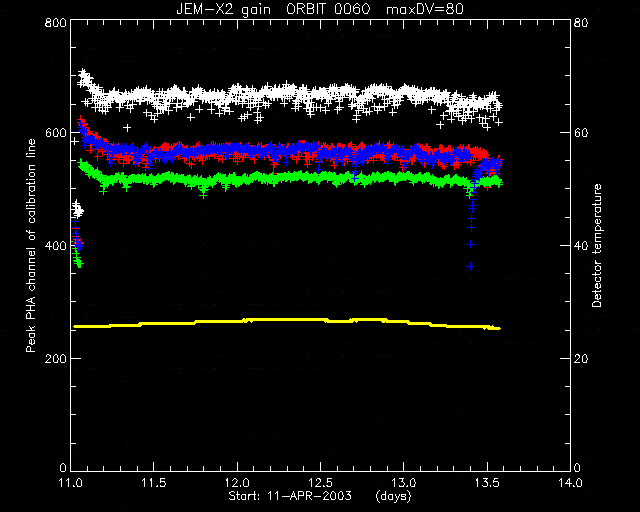This screenshot has width=640, height=512.
Task: Click the right axis label 20
Action: coord(580,359)
